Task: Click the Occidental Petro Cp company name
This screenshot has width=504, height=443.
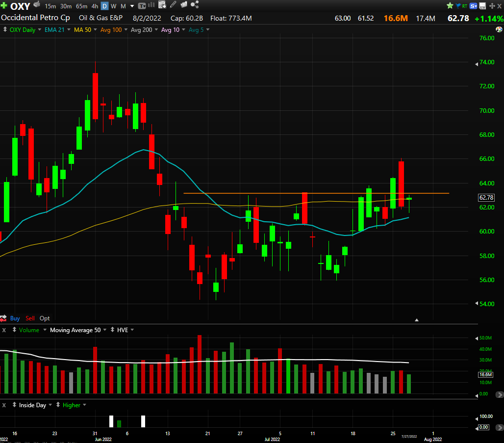Action: [35, 18]
